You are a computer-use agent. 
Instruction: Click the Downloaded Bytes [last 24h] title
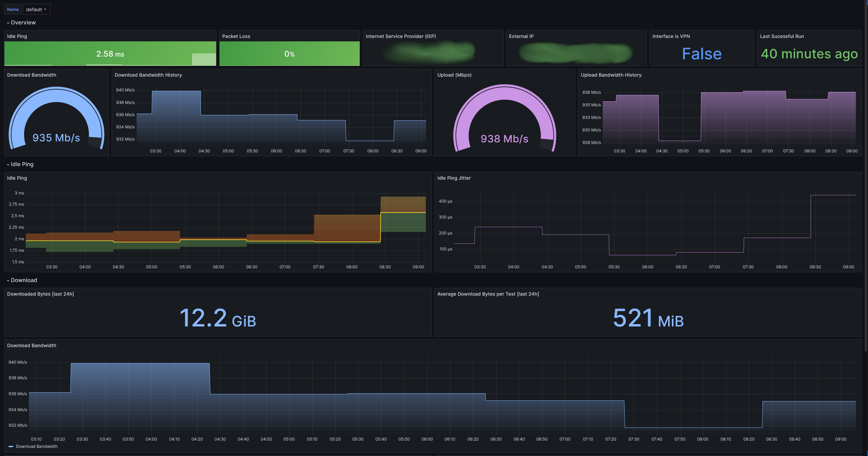coord(40,294)
